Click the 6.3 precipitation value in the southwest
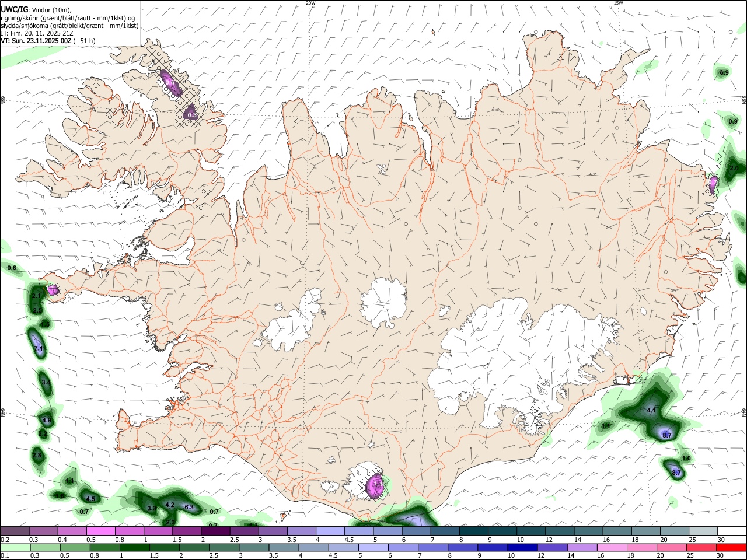 [189, 507]
